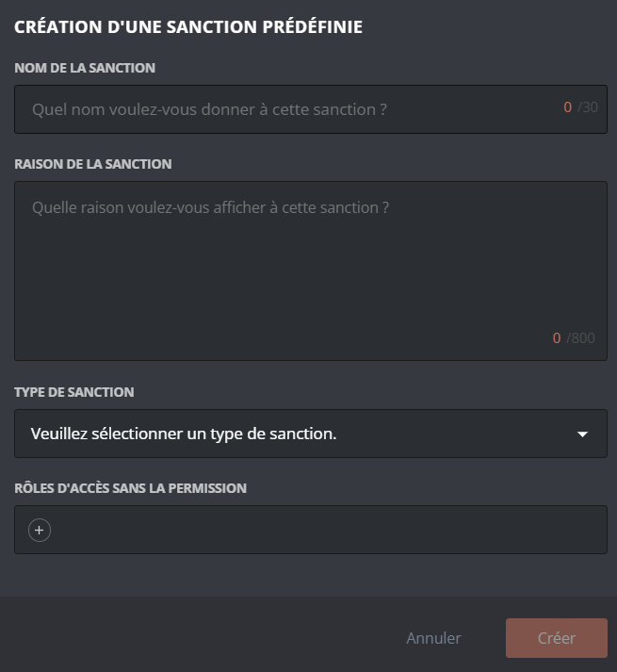Screen dimensions: 617x672
Task: Click the '/800' limit text in the reason box
Action: point(581,338)
